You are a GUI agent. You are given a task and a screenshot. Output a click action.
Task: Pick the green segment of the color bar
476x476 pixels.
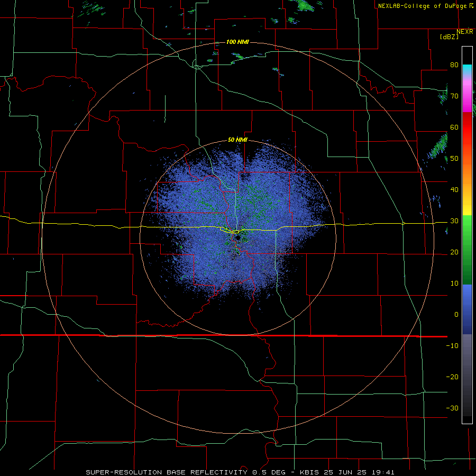(467, 250)
